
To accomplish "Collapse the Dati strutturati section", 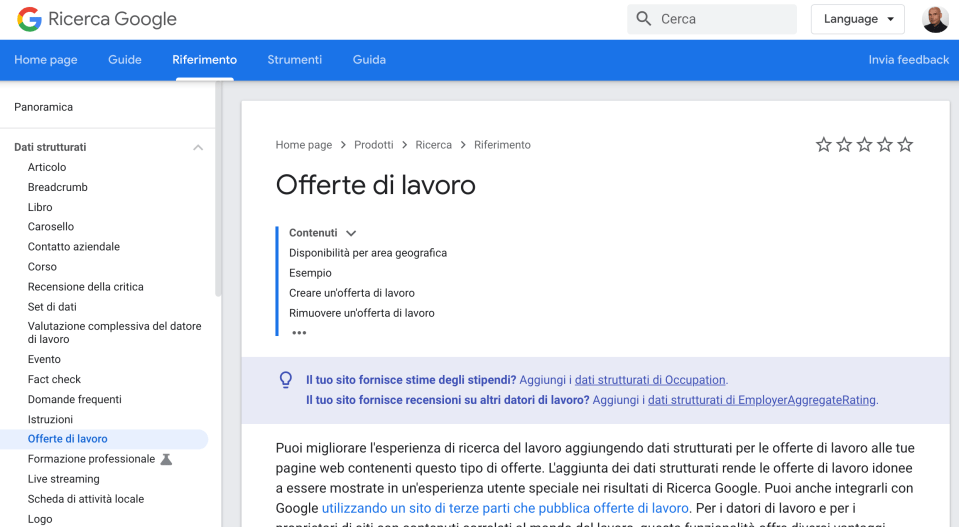I will 198,147.
